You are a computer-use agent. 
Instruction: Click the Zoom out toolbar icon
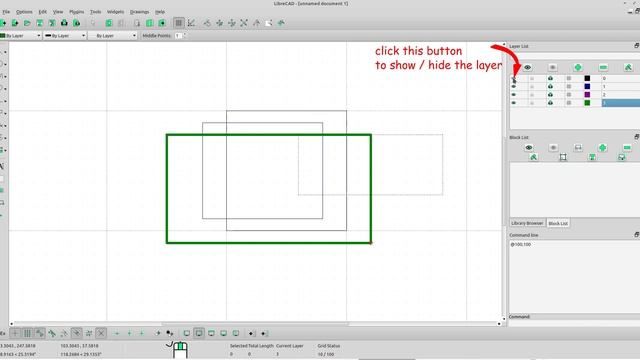pyautogui.click(x=232, y=23)
